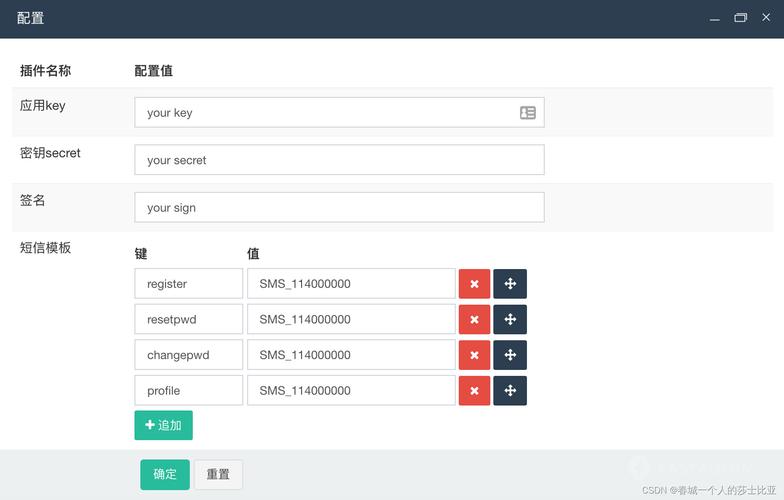This screenshot has height=500, width=784.
Task: Click the 键 column label
Action: [141, 254]
